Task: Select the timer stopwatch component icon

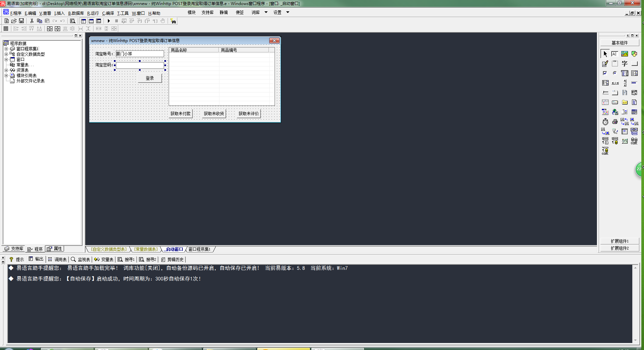Action: point(605,122)
